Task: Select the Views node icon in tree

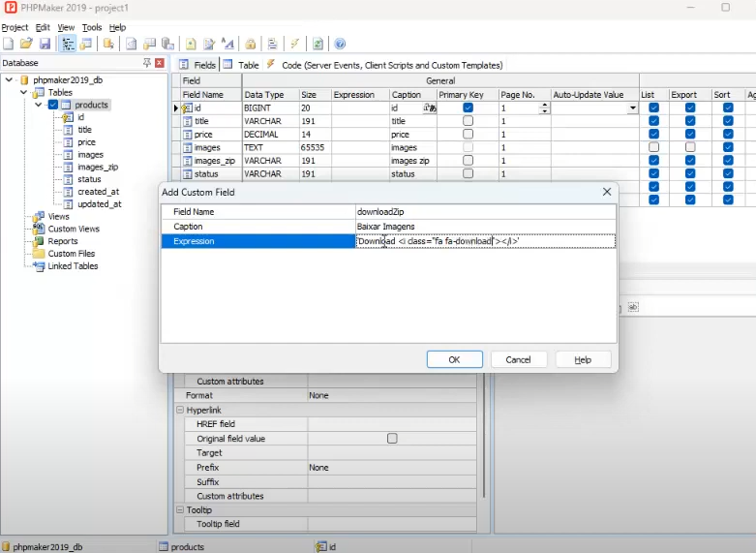Action: point(39,217)
